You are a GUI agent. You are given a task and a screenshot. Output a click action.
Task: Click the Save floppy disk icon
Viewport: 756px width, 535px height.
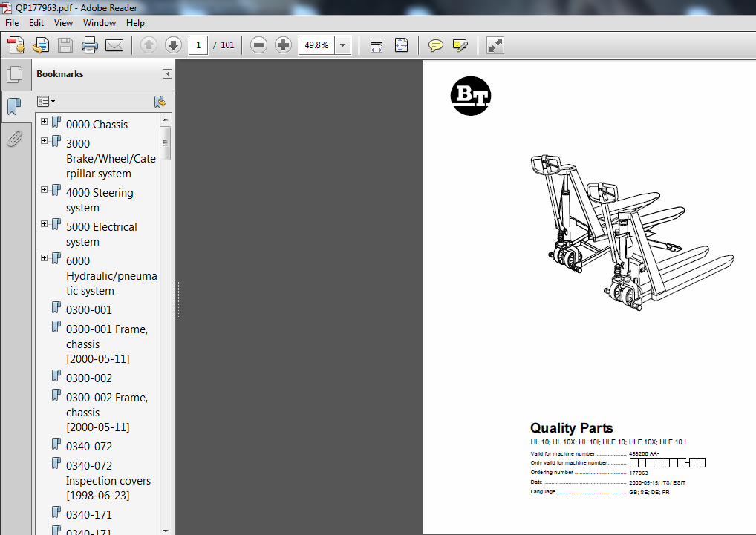click(65, 45)
